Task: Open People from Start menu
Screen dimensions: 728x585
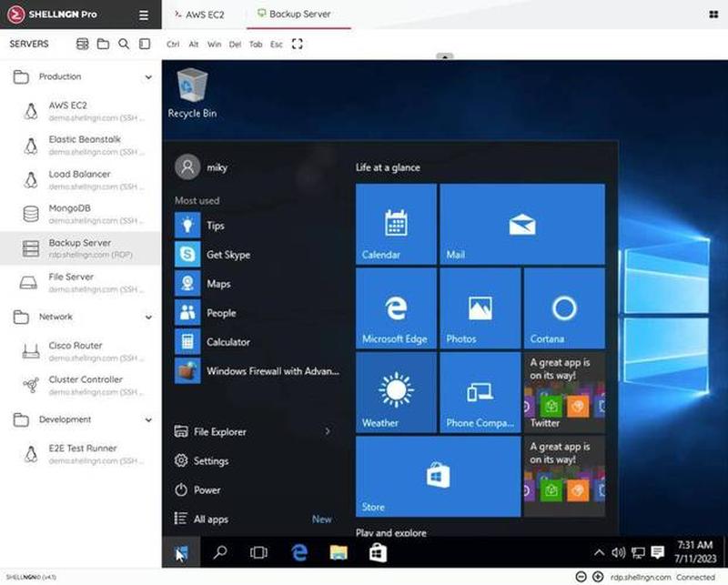Action: 258,313
